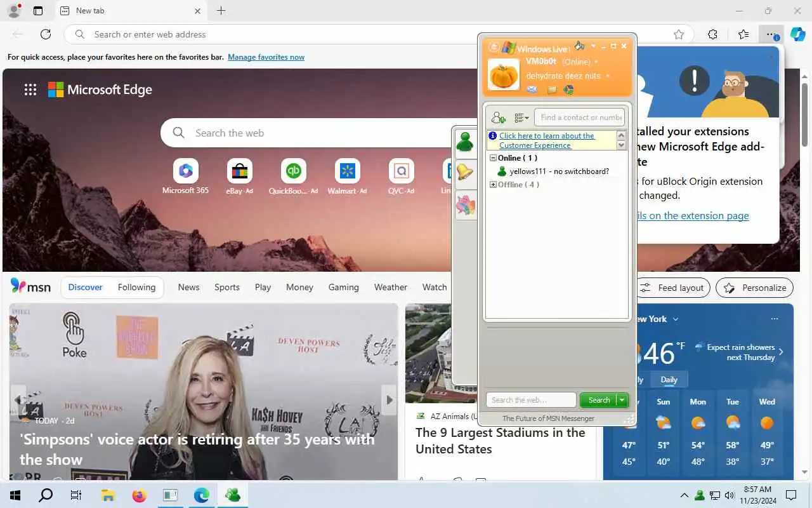Select contact yellows111 - no switchboard?
Image resolution: width=812 pixels, height=508 pixels.
tap(553, 171)
